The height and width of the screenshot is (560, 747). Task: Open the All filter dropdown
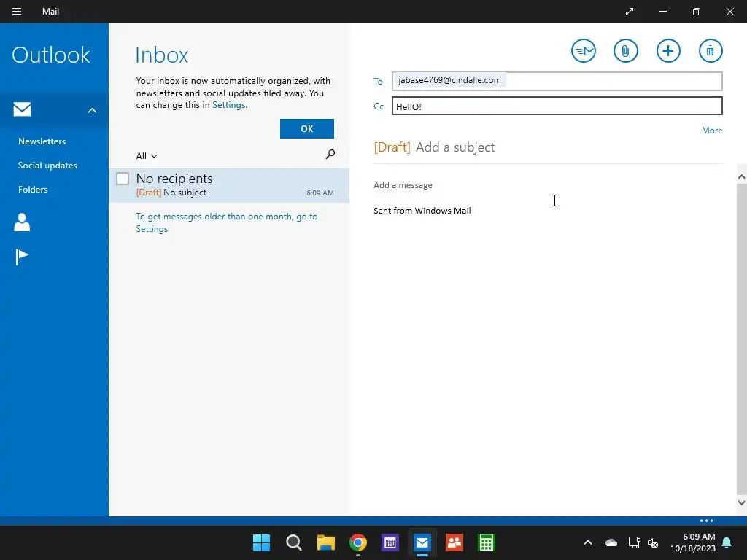[x=146, y=156]
